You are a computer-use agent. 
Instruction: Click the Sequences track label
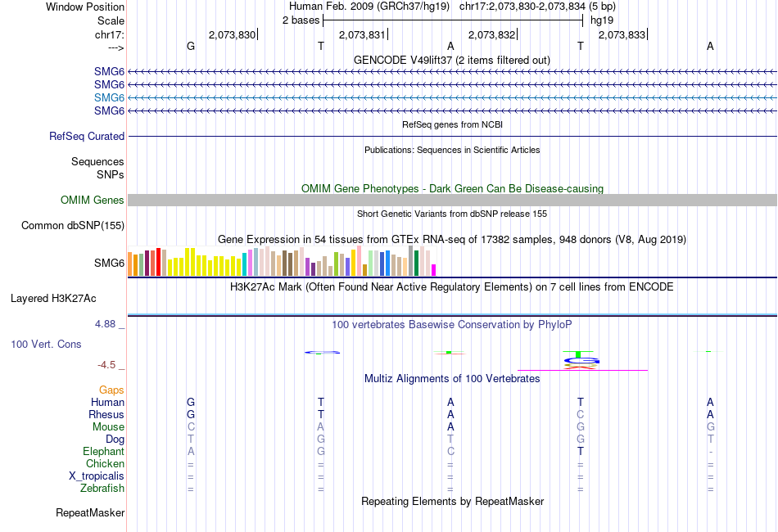click(97, 161)
